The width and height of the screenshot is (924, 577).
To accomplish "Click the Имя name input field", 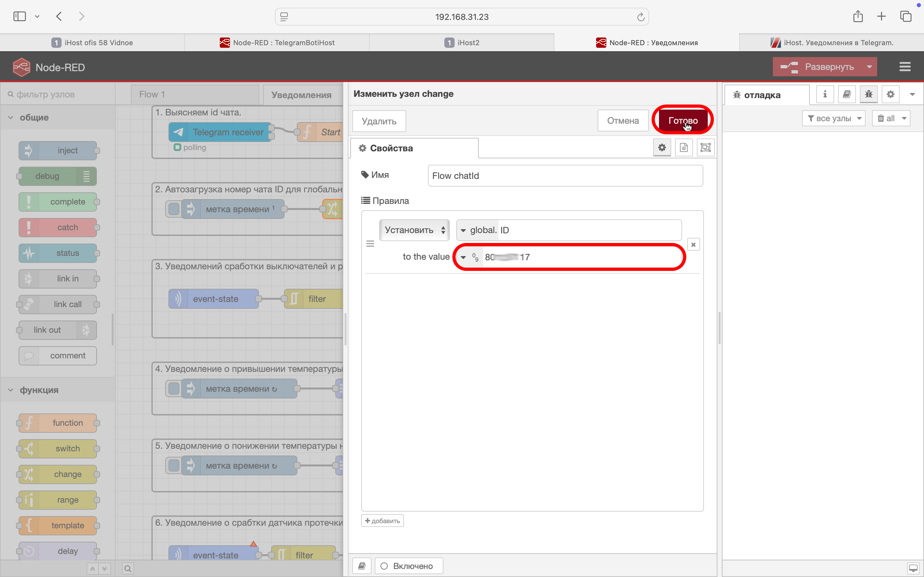I will tap(565, 176).
